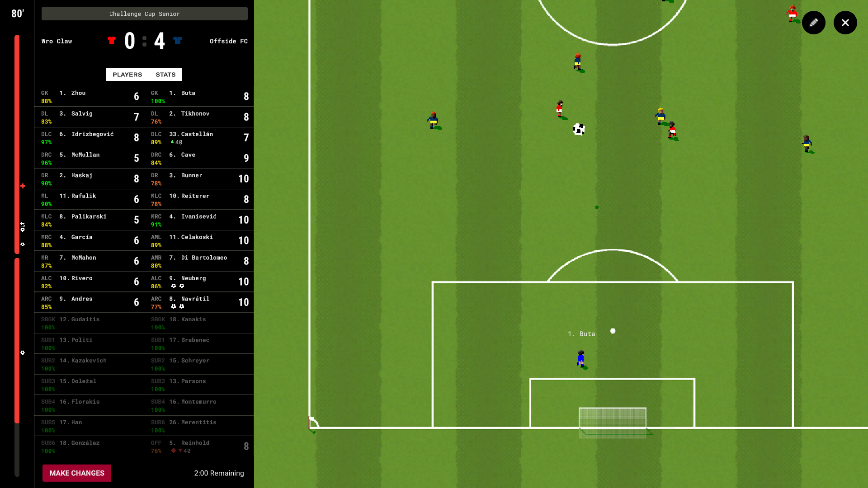
Task: Click the second gear icon for Navrátil
Action: [182, 306]
